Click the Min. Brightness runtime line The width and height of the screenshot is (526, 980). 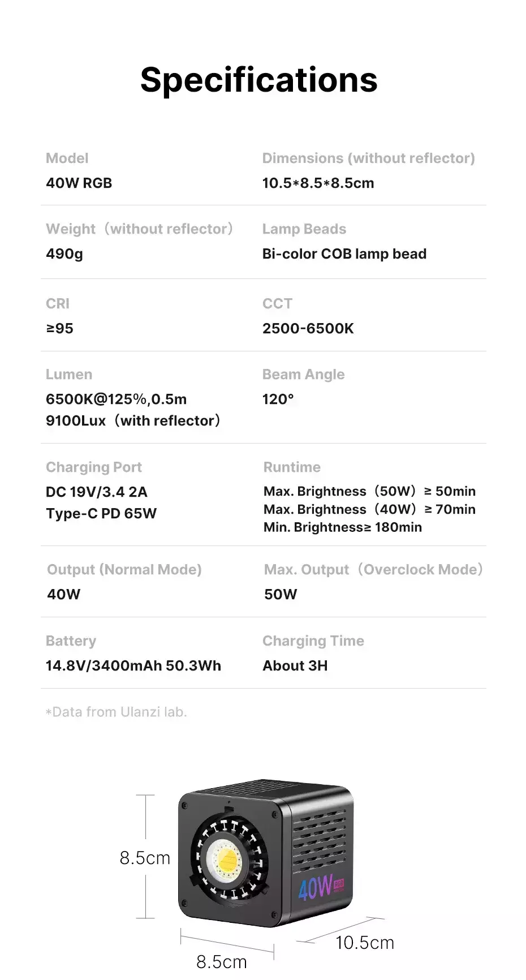pos(343,527)
